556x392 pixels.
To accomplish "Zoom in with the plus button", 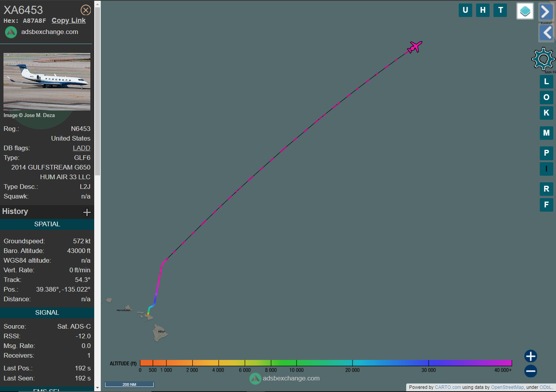I will 531,356.
